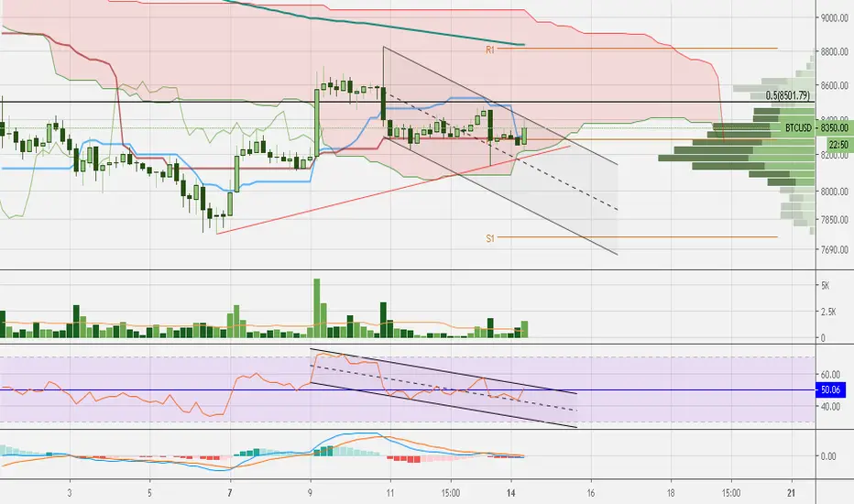This screenshot has height=504, width=854.
Task: Click 8000.00 on the price axis
Action: point(835,192)
